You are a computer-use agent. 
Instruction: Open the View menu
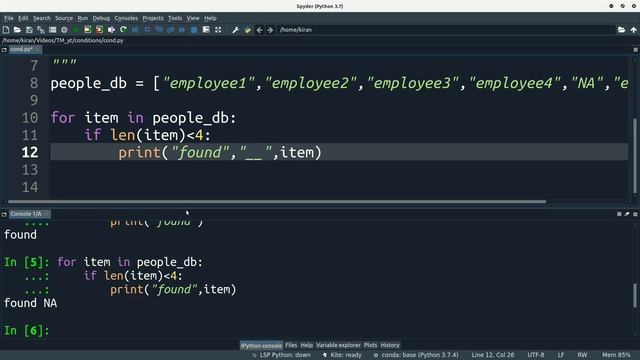pos(193,18)
